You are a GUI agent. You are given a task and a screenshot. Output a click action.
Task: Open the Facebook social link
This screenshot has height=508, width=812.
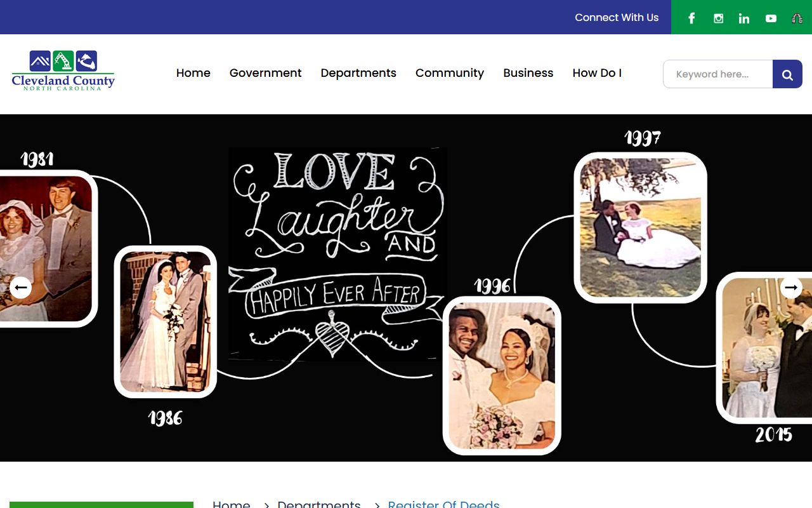click(x=691, y=18)
